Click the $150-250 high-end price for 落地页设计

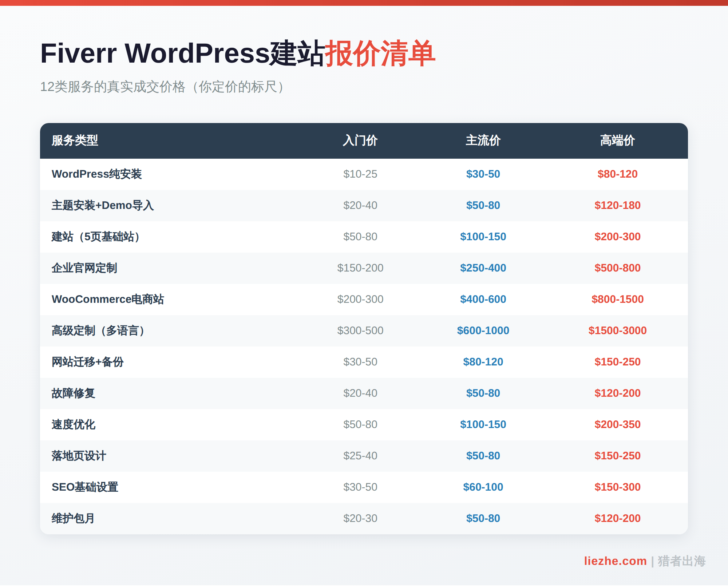[617, 456]
